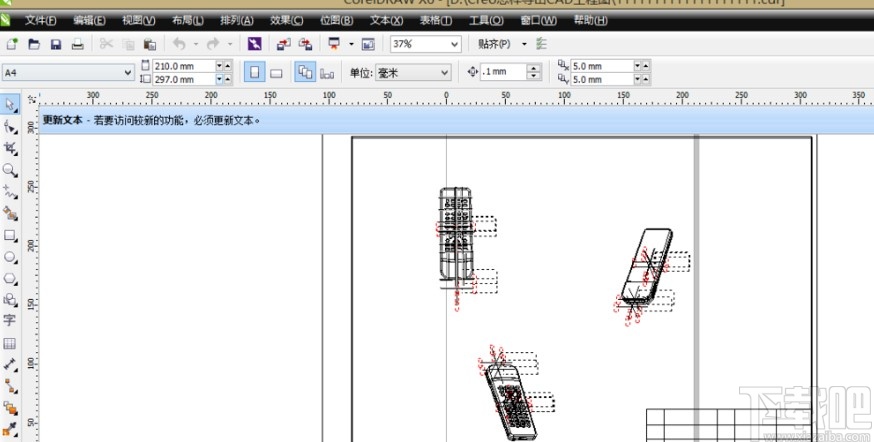This screenshot has height=442, width=874.
Task: Open the A4 page size dropdown
Action: [x=128, y=72]
